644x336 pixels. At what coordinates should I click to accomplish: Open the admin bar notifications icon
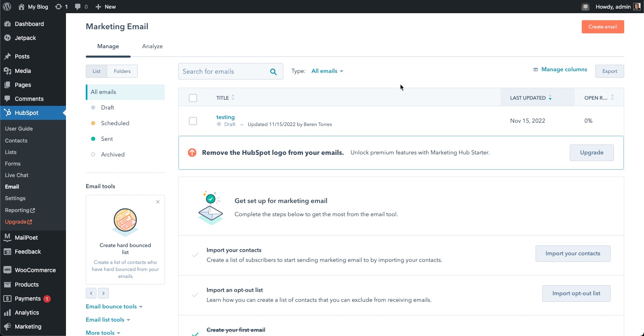click(585, 7)
